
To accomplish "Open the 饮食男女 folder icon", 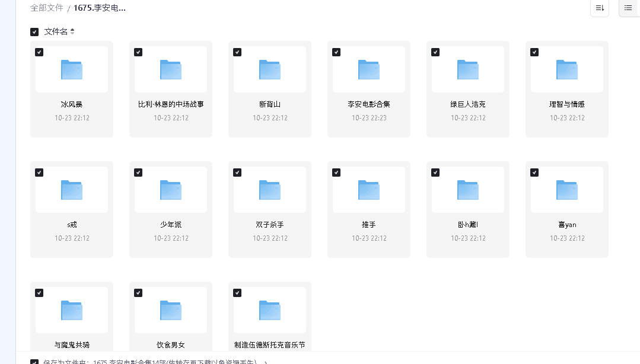I will point(170,309).
